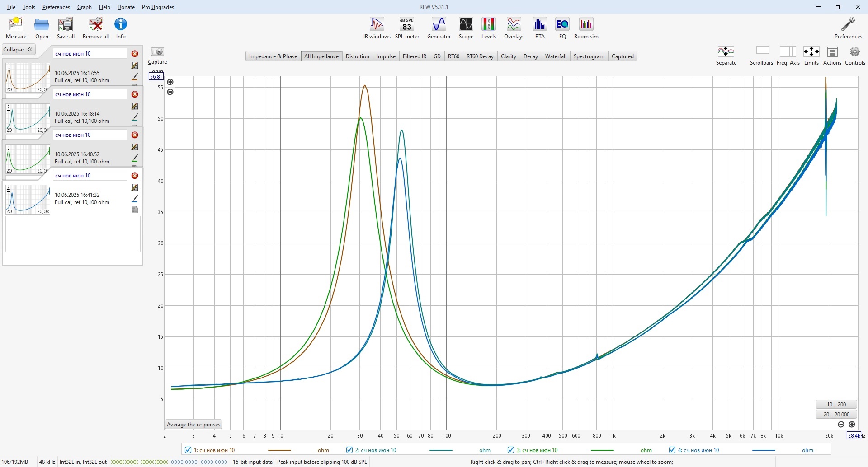
Task: Zoom out the horizontal frequency axis
Action: 841,425
